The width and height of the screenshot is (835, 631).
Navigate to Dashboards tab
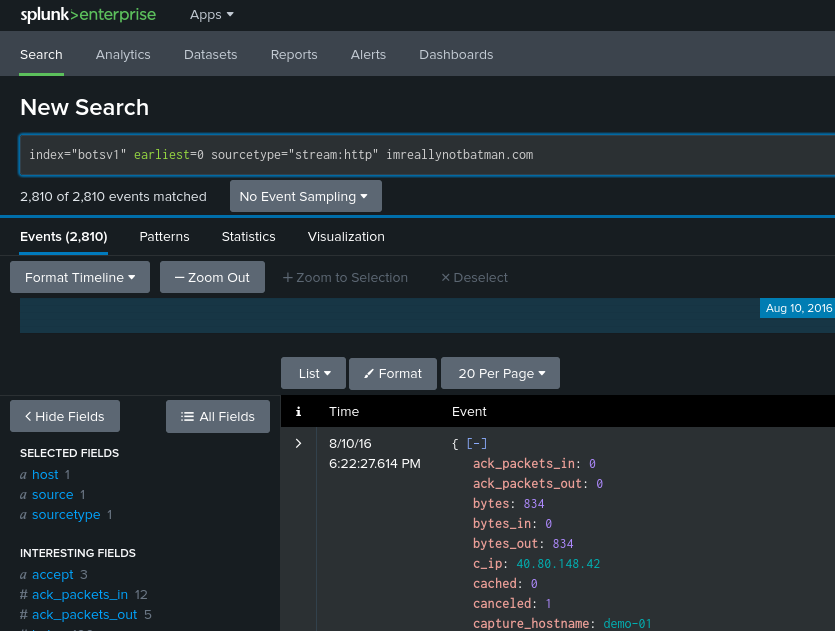(x=456, y=54)
